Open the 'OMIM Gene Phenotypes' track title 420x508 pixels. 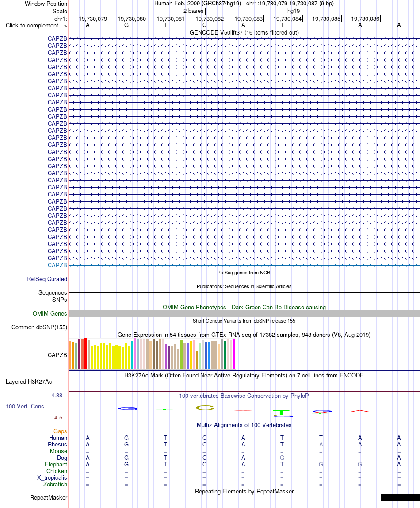pos(244,307)
